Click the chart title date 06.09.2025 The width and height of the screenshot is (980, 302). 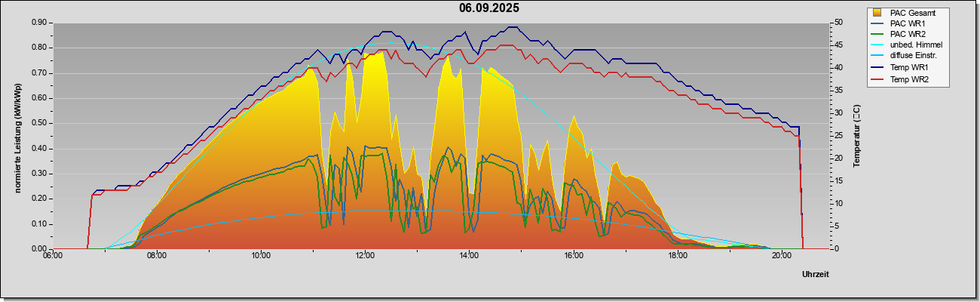pyautogui.click(x=489, y=8)
